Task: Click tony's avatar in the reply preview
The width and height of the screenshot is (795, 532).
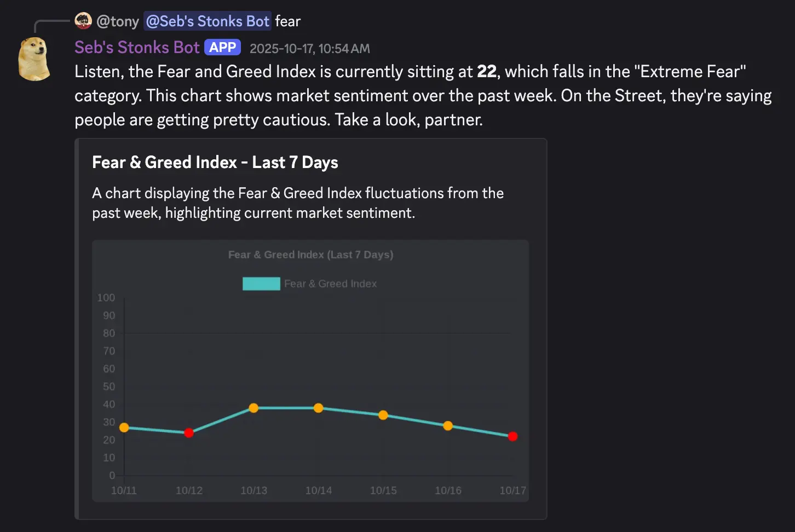Action: pyautogui.click(x=83, y=21)
